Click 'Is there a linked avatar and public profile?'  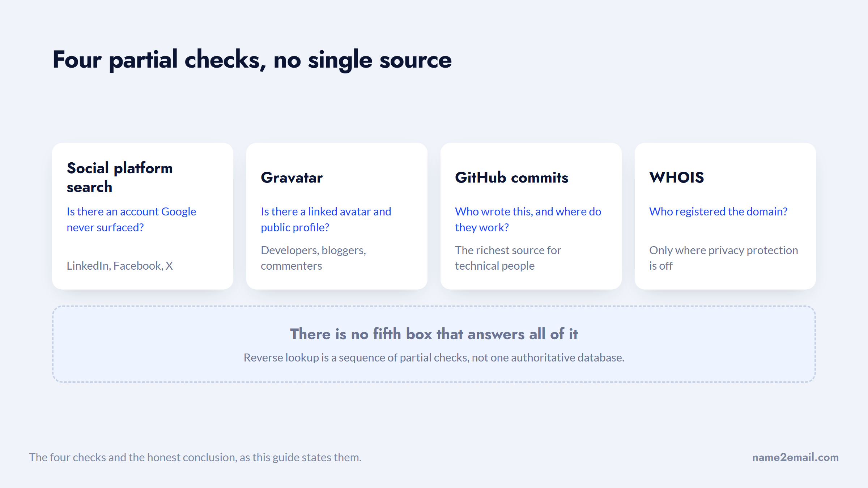326,219
